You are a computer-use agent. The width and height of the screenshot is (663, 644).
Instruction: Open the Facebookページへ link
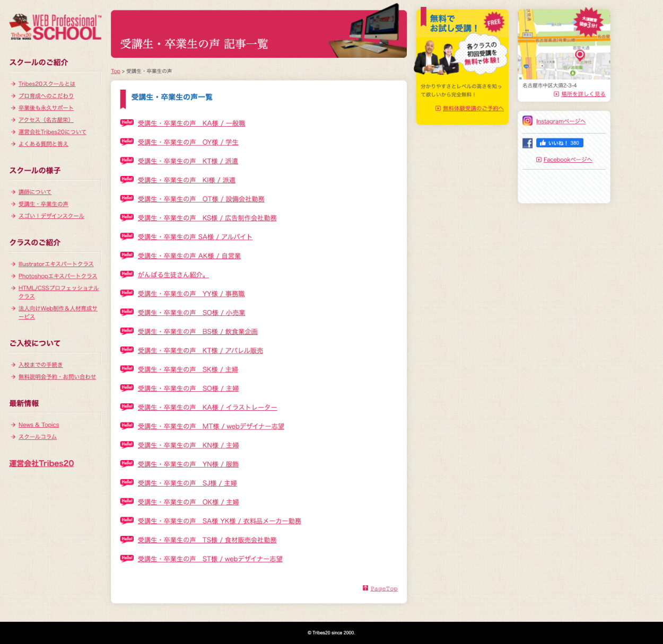point(568,160)
